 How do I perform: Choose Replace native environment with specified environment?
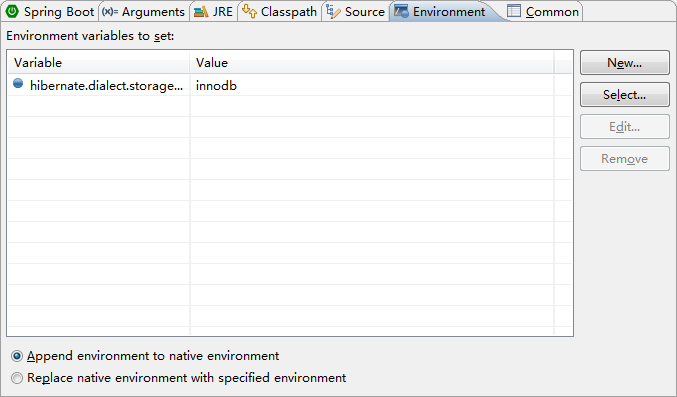tap(178, 378)
